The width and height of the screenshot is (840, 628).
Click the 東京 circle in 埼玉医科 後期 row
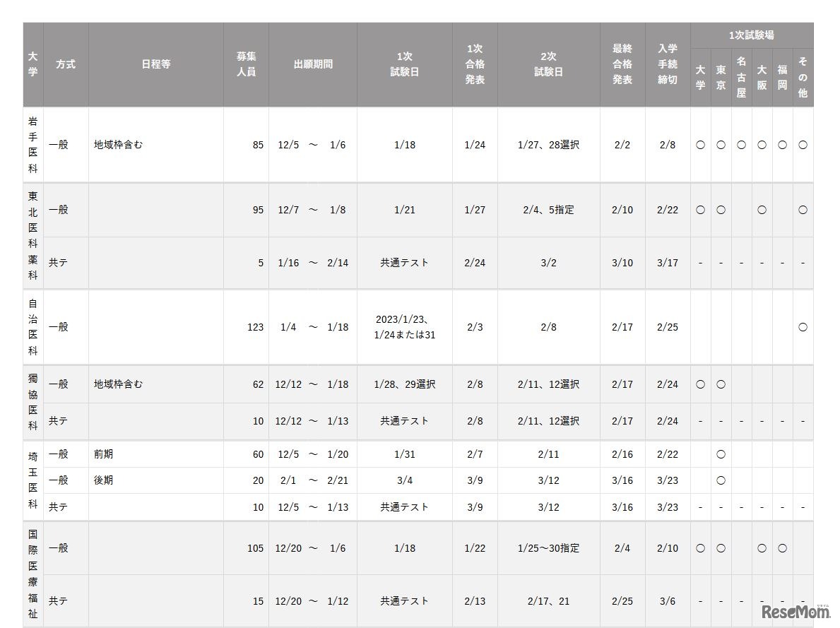coord(721,480)
